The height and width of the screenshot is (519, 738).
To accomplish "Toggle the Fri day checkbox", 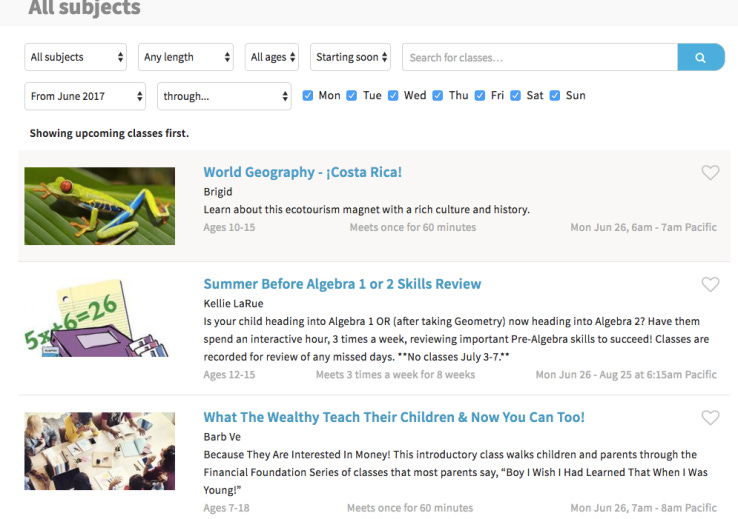I will point(480,96).
